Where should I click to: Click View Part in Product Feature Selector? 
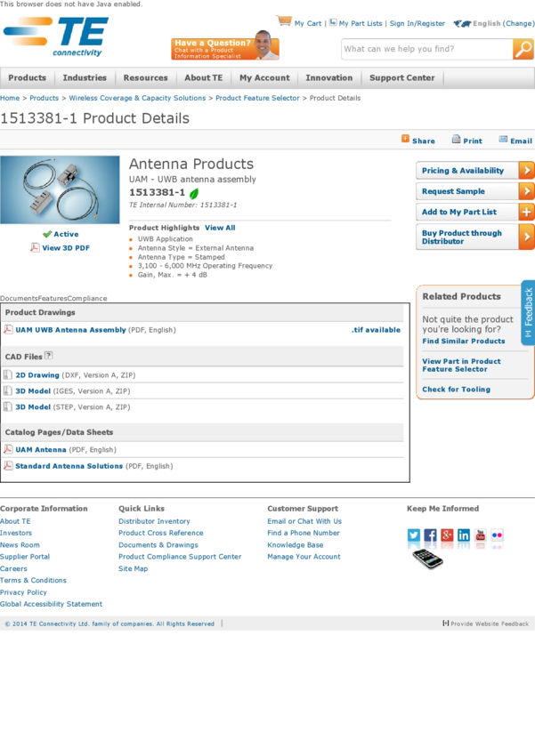461,365
